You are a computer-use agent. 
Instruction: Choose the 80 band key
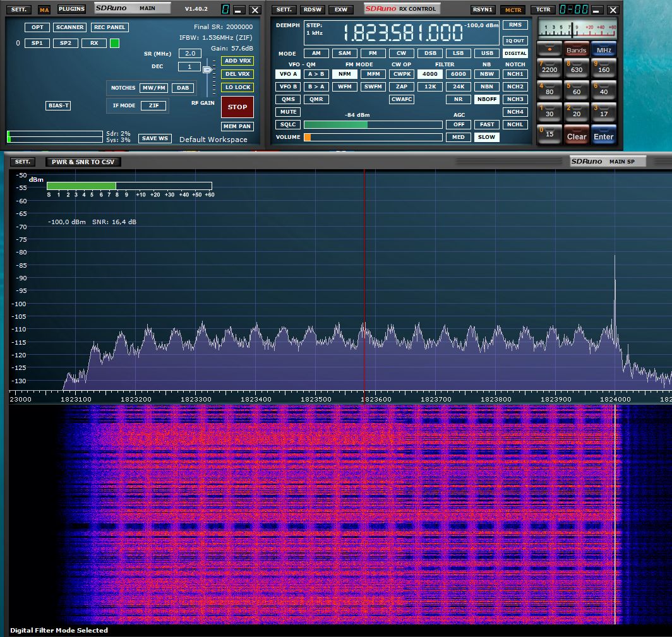[549, 90]
